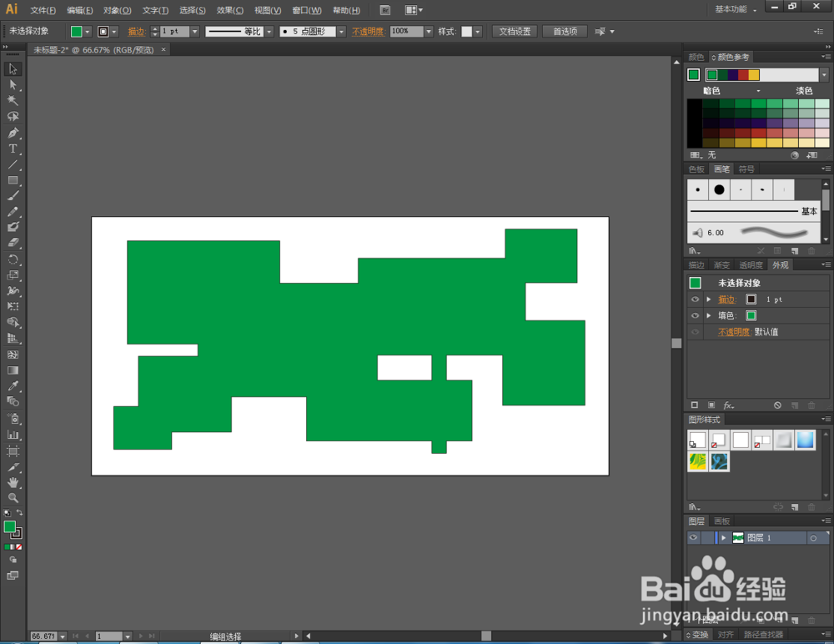Expand the 填色 row in Appearance panel
This screenshot has height=644, width=834.
coord(708,315)
